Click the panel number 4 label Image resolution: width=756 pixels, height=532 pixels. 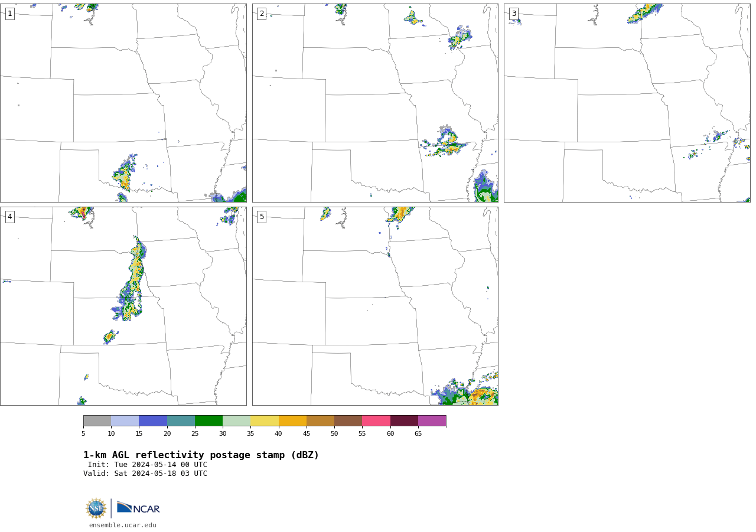[9, 217]
